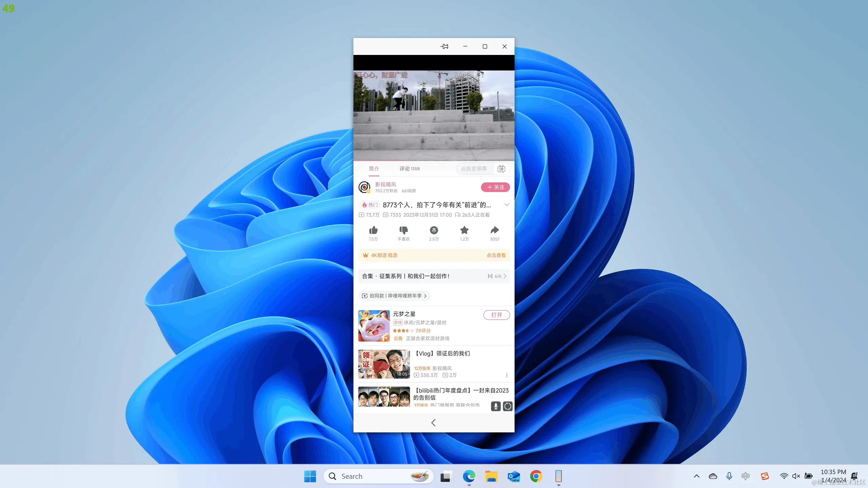The width and height of the screenshot is (868, 488).
Task: Open Google Chrome from the taskbar
Action: click(536, 476)
